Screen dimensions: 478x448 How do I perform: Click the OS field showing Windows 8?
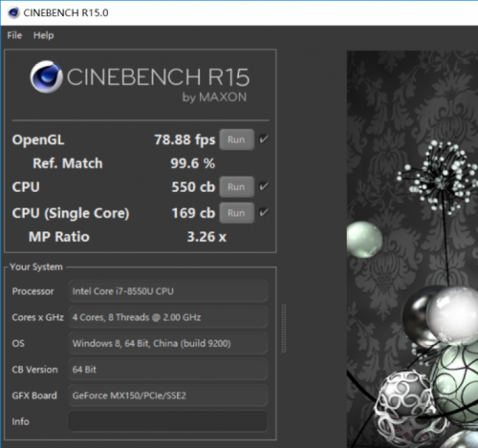tap(168, 343)
